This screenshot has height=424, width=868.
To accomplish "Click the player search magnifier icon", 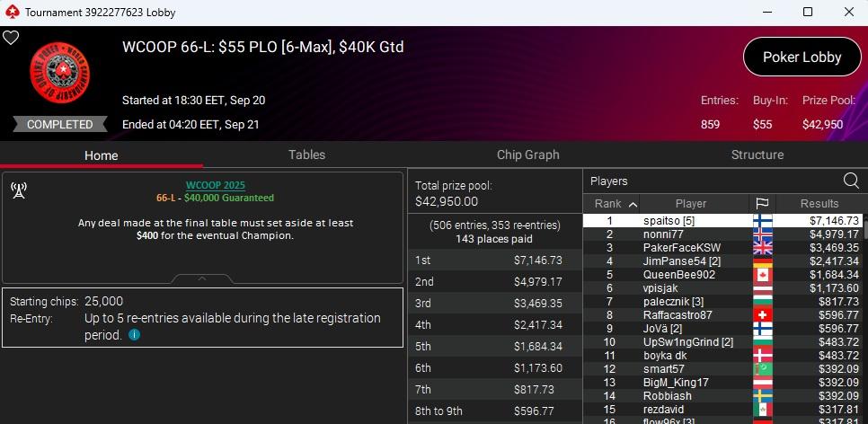I will coord(850,181).
